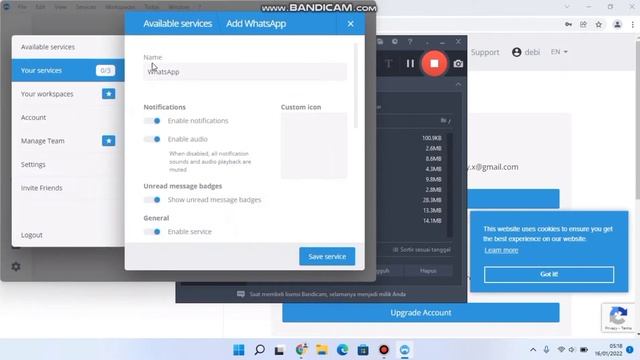The height and width of the screenshot is (360, 640).
Task: Expand the EN language dropdown
Action: 559,52
